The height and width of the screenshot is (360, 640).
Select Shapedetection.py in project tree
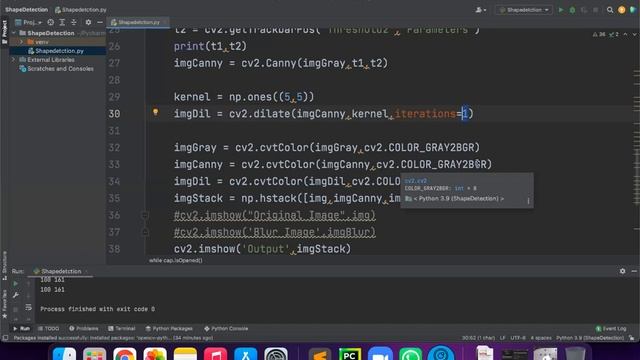pos(59,51)
